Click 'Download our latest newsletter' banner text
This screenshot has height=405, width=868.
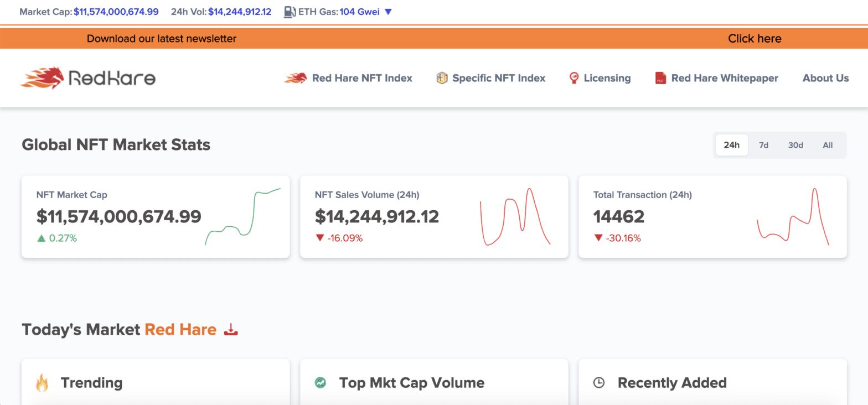tap(162, 38)
